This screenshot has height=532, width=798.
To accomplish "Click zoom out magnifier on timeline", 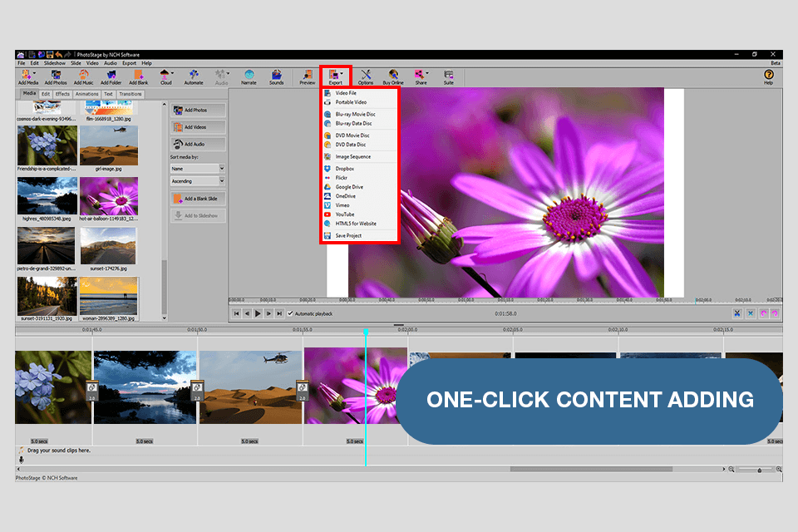I will coord(731,470).
